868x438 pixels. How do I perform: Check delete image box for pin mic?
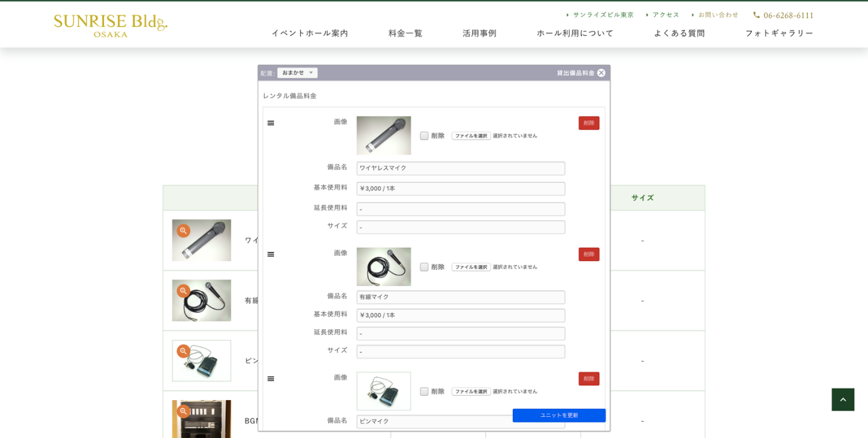(424, 391)
